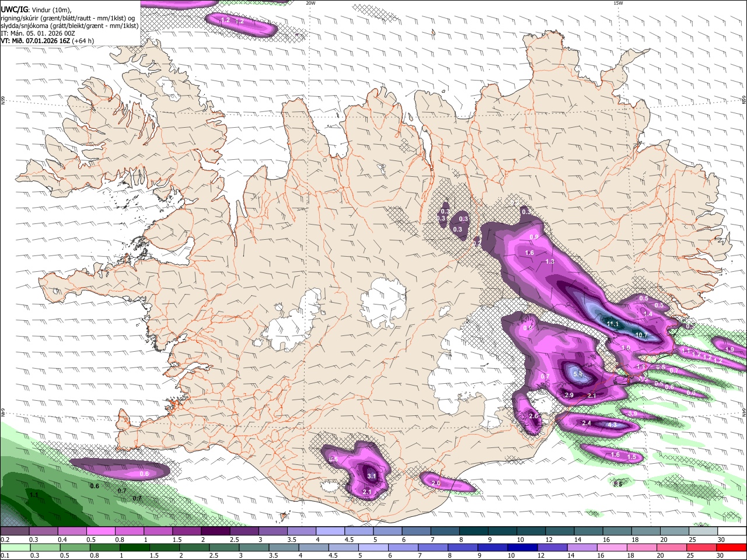Click the 2.9 precipitation value on the map
The width and height of the screenshot is (747, 560).
point(570,395)
